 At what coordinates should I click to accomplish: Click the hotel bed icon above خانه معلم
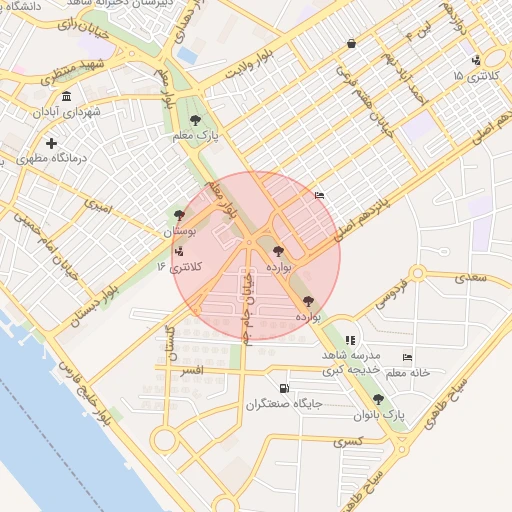(x=407, y=358)
